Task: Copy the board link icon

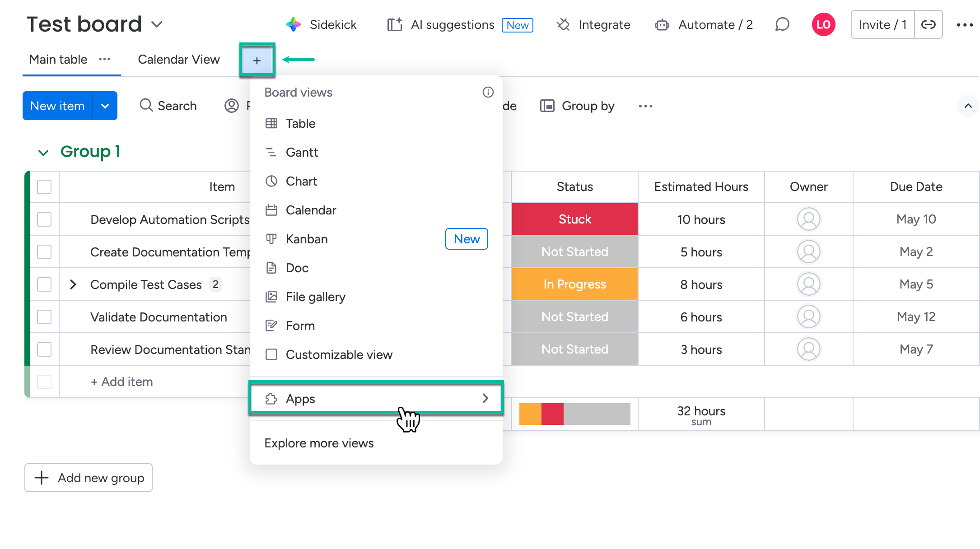Action: (929, 24)
